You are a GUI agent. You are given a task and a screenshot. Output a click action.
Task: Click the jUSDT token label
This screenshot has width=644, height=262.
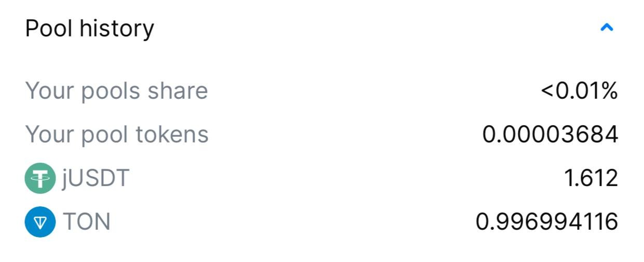(x=95, y=178)
